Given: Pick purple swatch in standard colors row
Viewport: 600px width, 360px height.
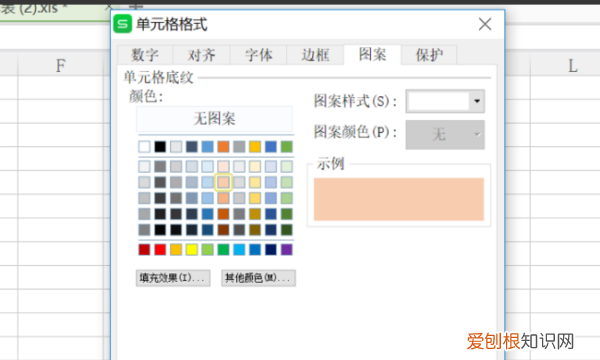Looking at the screenshot, I should (x=287, y=249).
